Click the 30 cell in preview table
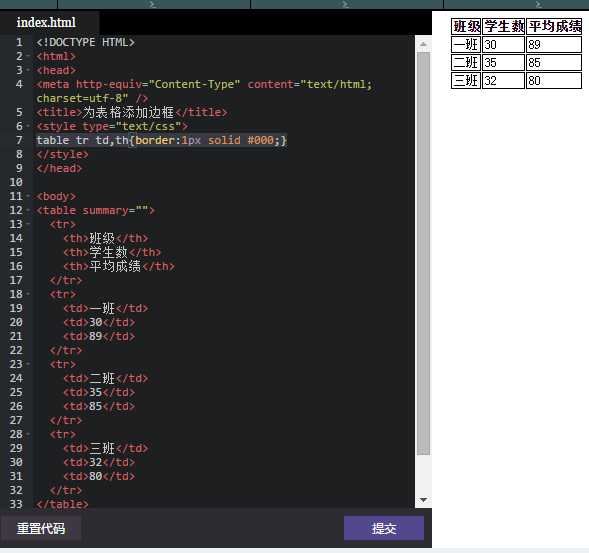This screenshot has height=553, width=589. pyautogui.click(x=503, y=44)
